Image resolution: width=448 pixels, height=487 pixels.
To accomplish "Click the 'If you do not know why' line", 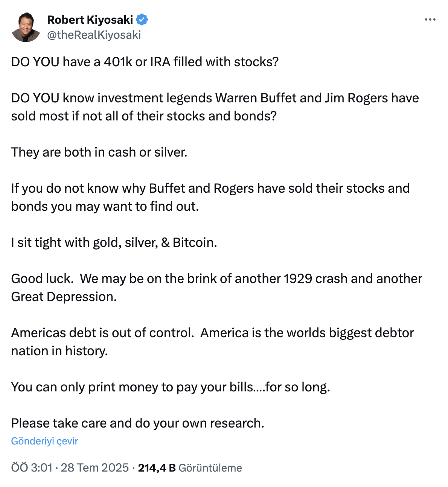I will pyautogui.click(x=210, y=188).
